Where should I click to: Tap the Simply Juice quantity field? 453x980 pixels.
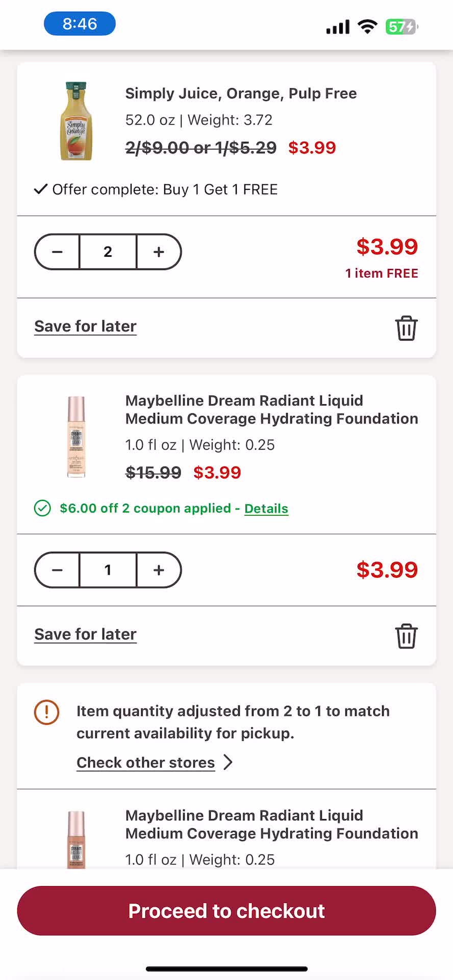tap(108, 252)
